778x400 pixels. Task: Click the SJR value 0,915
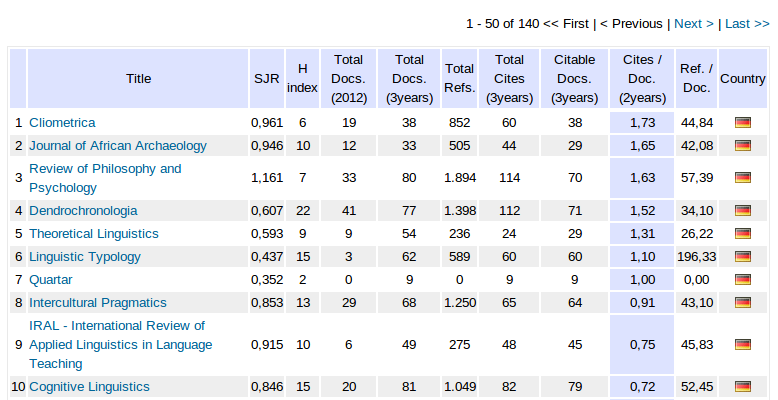coord(267,344)
